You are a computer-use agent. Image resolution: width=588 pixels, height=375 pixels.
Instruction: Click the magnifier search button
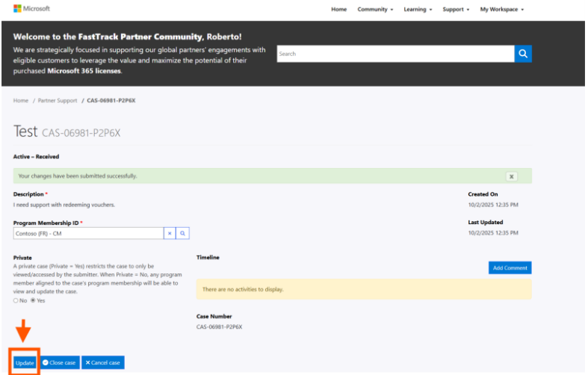[x=523, y=54]
